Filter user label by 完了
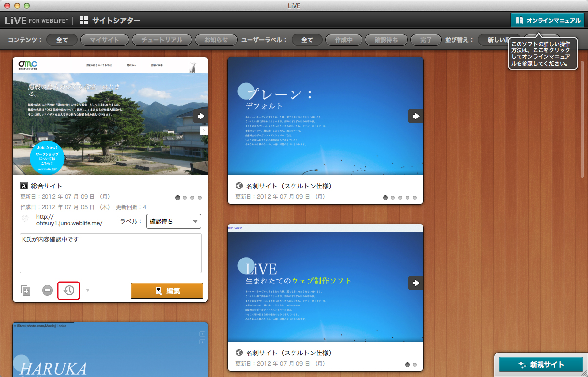Image resolution: width=588 pixels, height=377 pixels. click(426, 40)
